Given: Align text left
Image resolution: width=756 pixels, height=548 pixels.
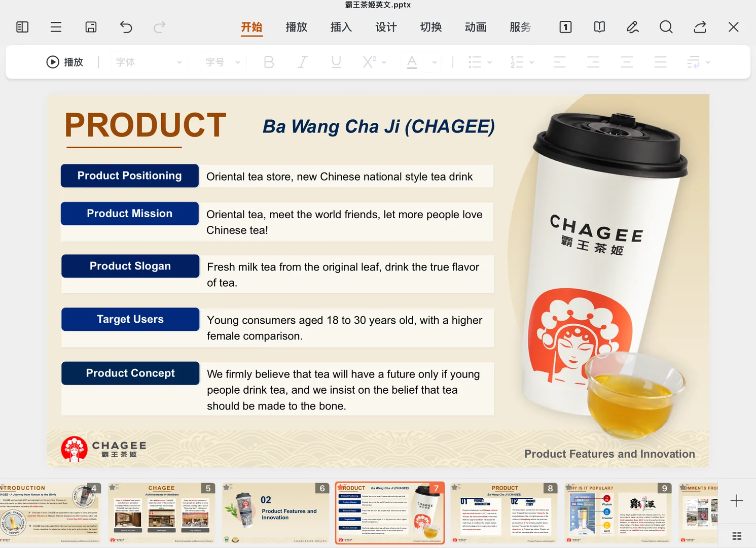Looking at the screenshot, I should coord(560,62).
